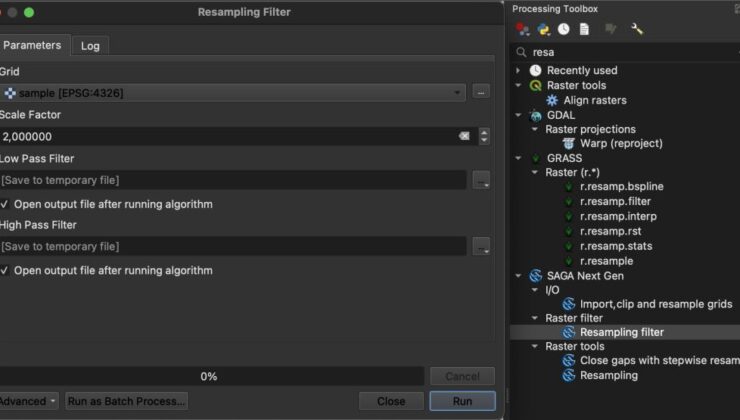Open Low Pass Filter save options button
Viewport: 740px width, 420px height.
pos(481,180)
